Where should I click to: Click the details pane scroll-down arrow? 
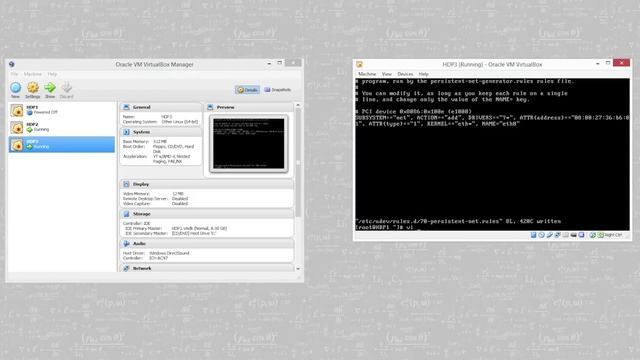(298, 269)
